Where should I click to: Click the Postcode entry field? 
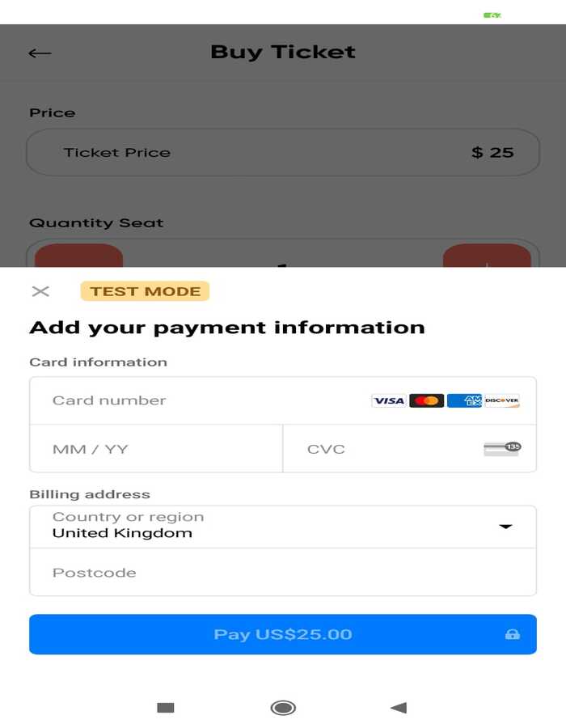click(283, 572)
